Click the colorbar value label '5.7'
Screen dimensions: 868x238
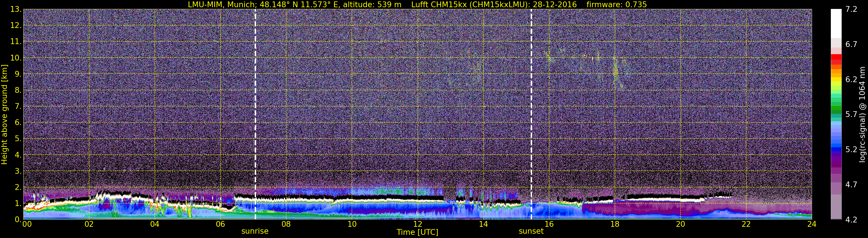(x=851, y=115)
